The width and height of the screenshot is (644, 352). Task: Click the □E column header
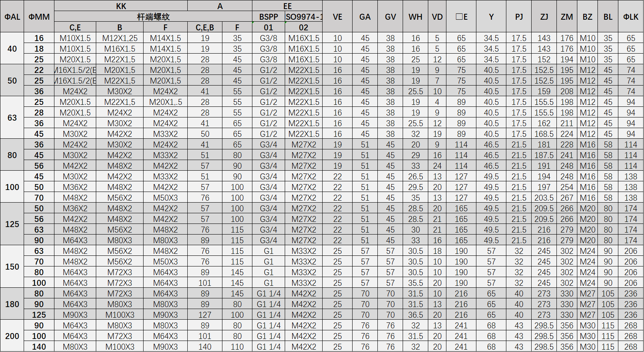pyautogui.click(x=461, y=17)
